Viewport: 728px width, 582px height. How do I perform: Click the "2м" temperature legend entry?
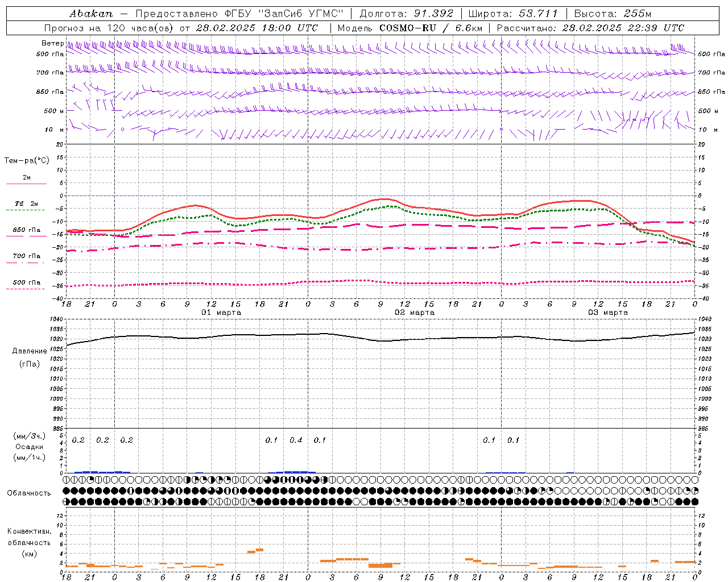point(27,178)
